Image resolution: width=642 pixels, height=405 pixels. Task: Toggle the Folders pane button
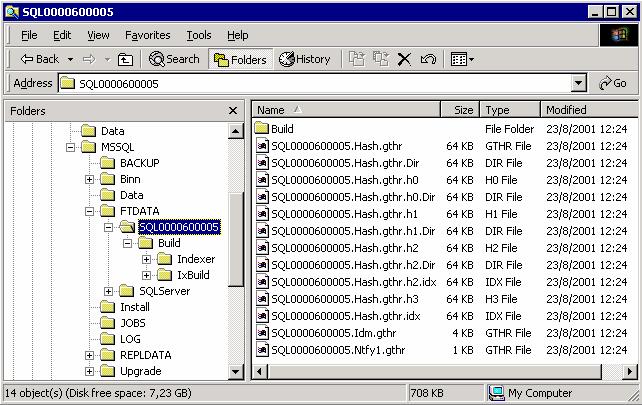[239, 59]
